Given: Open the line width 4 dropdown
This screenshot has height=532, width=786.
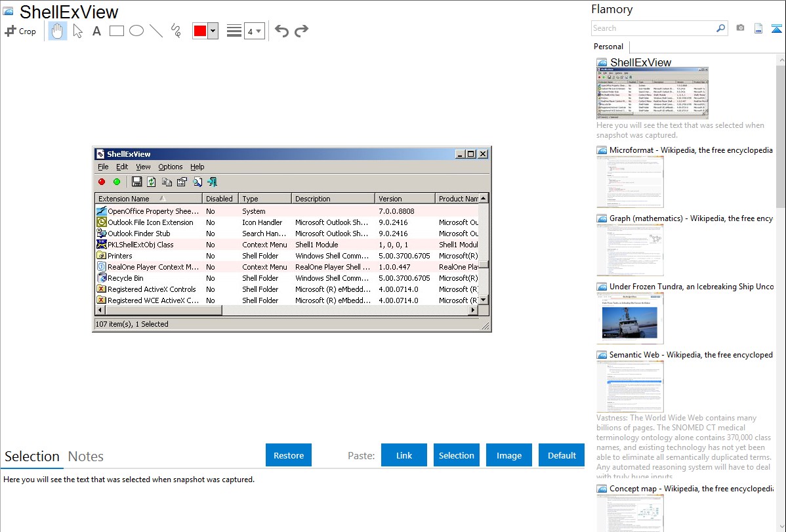Looking at the screenshot, I should point(254,31).
